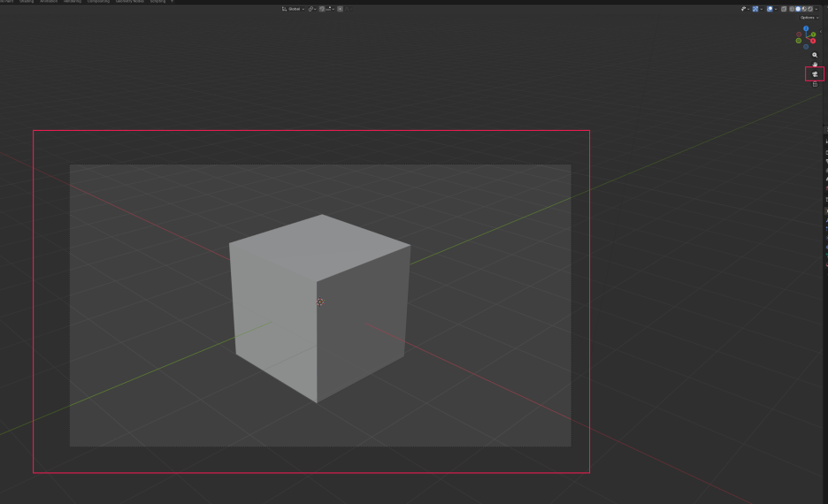Screen dimensions: 828x504
Task: Switch to the Compositing workspace tab
Action: click(x=98, y=1)
